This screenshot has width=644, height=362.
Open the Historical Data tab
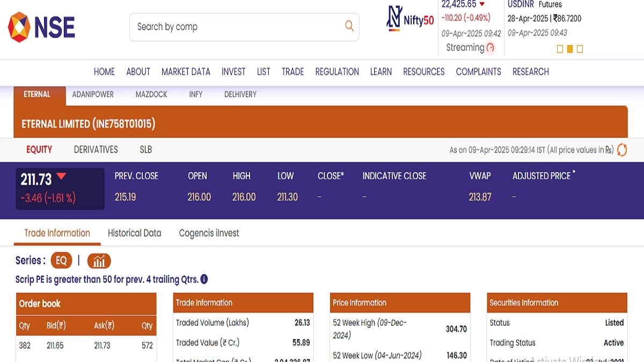(134, 233)
